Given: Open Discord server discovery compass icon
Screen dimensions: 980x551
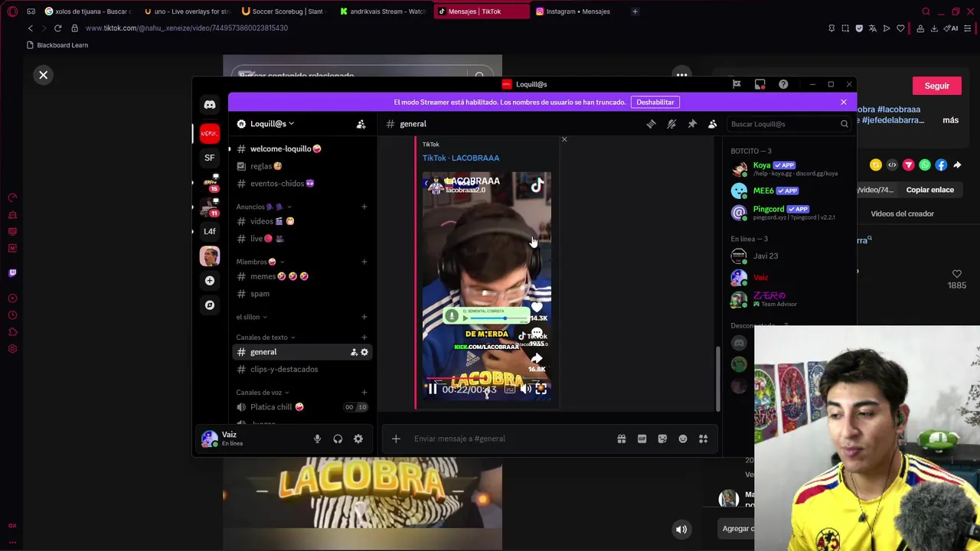Looking at the screenshot, I should (210, 305).
